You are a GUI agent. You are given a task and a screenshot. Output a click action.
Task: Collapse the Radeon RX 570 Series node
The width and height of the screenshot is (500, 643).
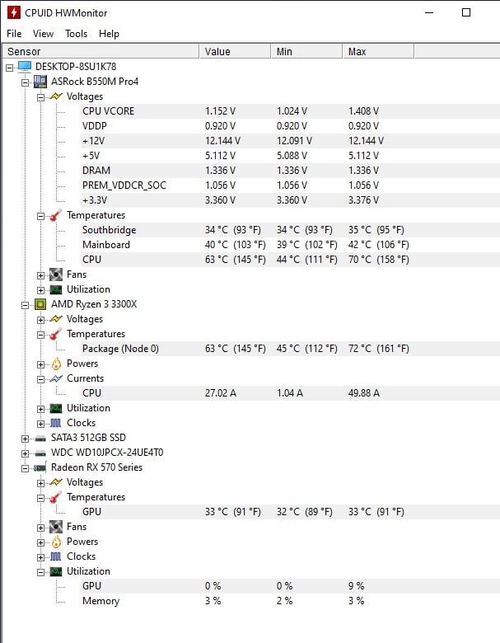point(25,468)
